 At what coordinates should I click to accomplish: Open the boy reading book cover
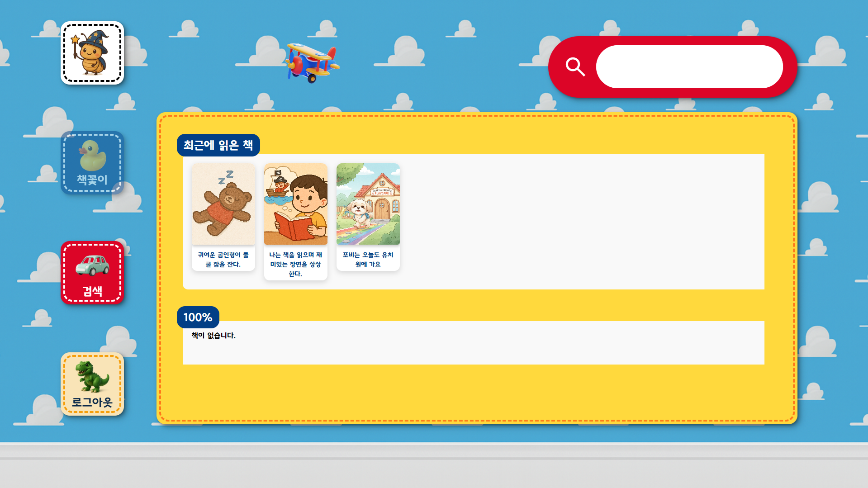[x=296, y=204]
